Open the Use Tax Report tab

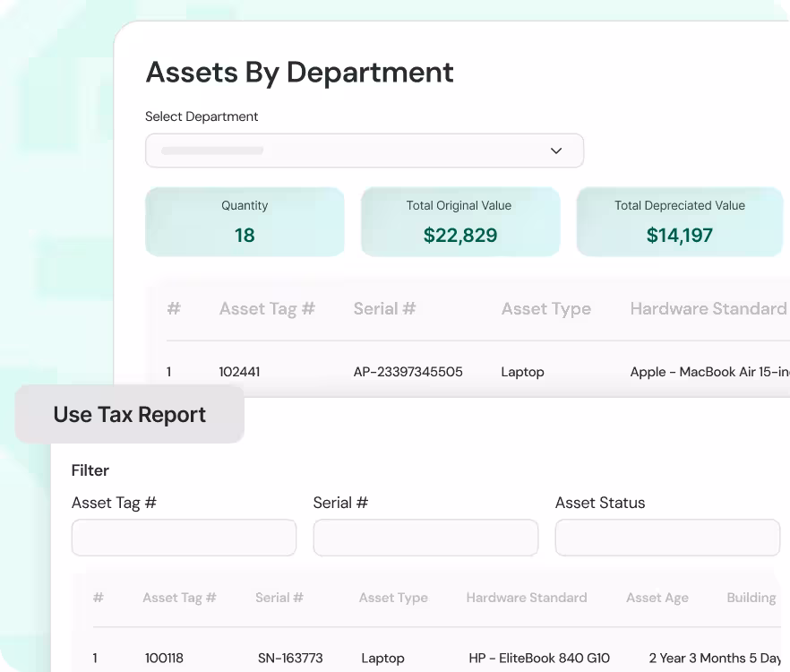[130, 415]
